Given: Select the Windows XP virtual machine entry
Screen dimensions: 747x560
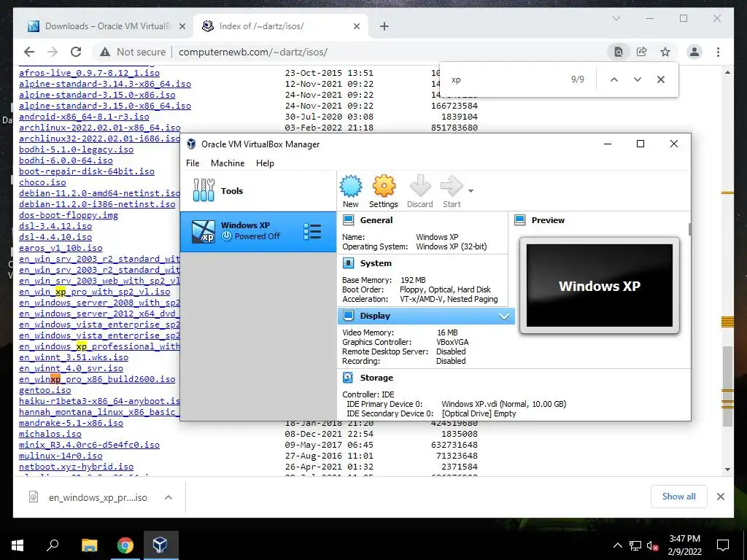Looking at the screenshot, I should [x=258, y=231].
